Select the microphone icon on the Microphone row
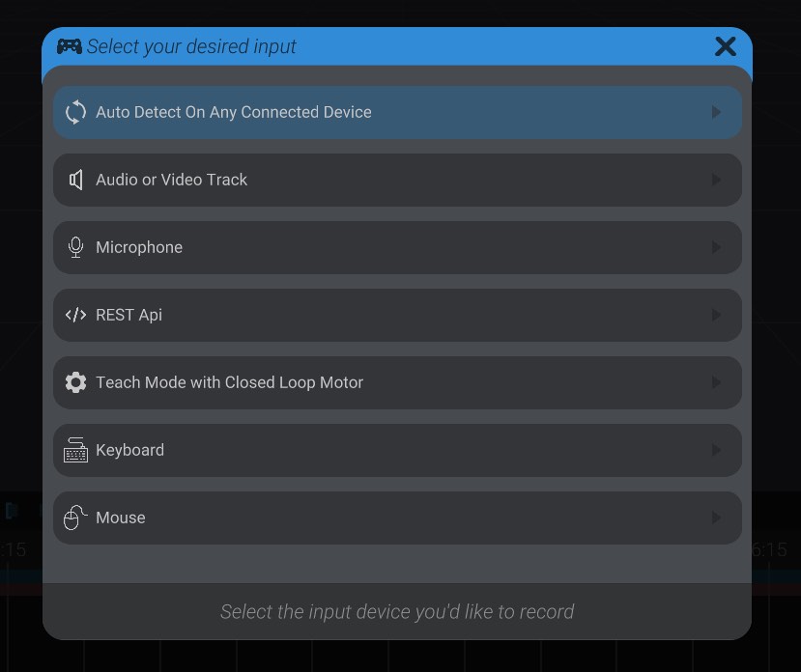The width and height of the screenshot is (801, 672). (x=75, y=247)
